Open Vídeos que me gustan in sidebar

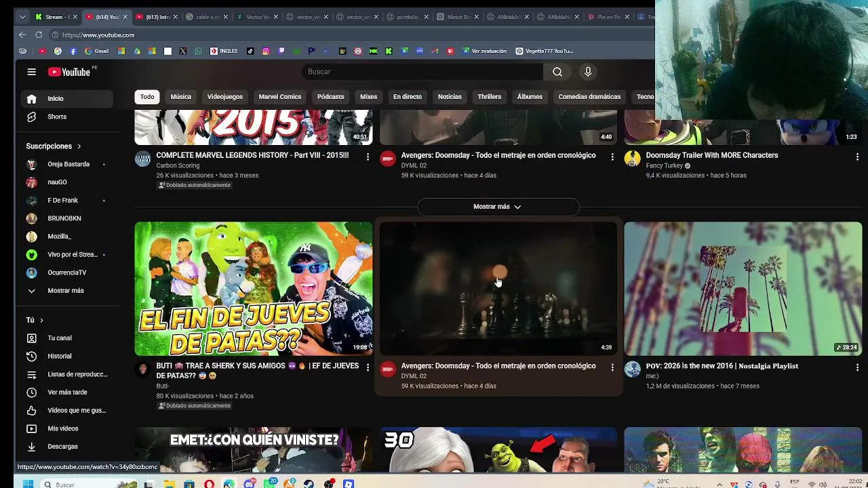pos(66,411)
